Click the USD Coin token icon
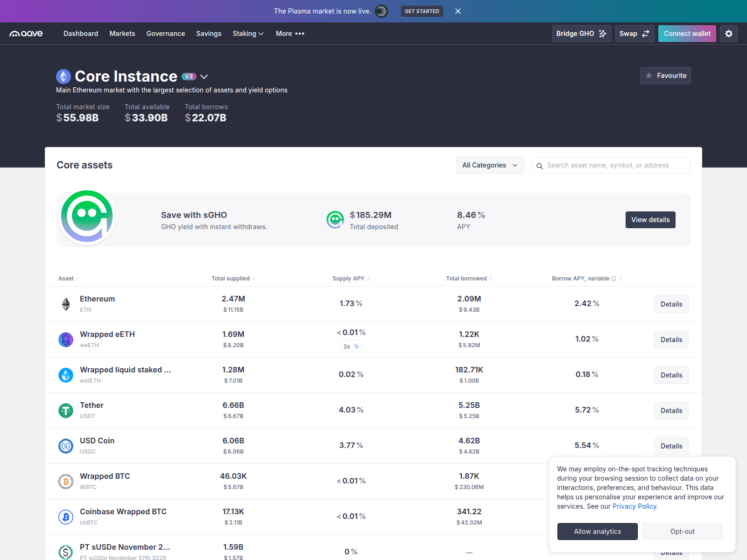Viewport: 747px width, 560px height. click(x=65, y=446)
